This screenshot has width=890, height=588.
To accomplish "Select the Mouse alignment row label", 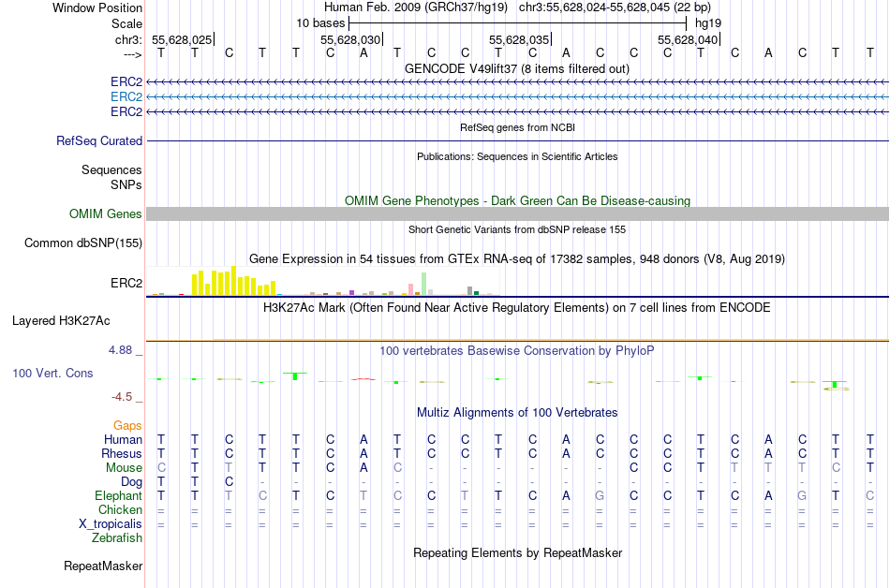I will [x=124, y=468].
